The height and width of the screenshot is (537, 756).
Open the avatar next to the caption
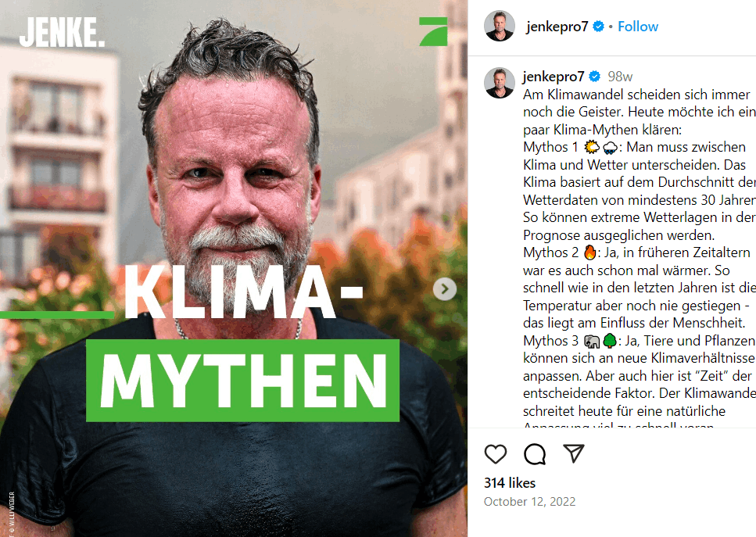[x=500, y=83]
